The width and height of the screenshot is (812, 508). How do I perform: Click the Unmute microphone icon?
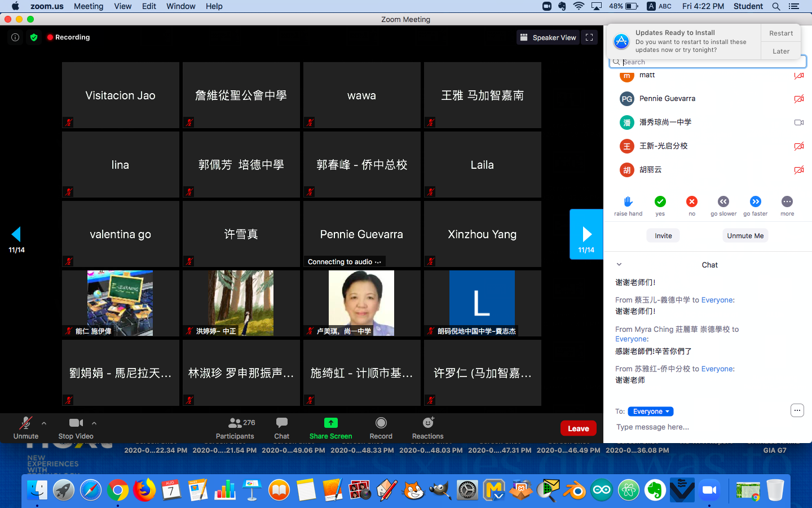pos(26,423)
